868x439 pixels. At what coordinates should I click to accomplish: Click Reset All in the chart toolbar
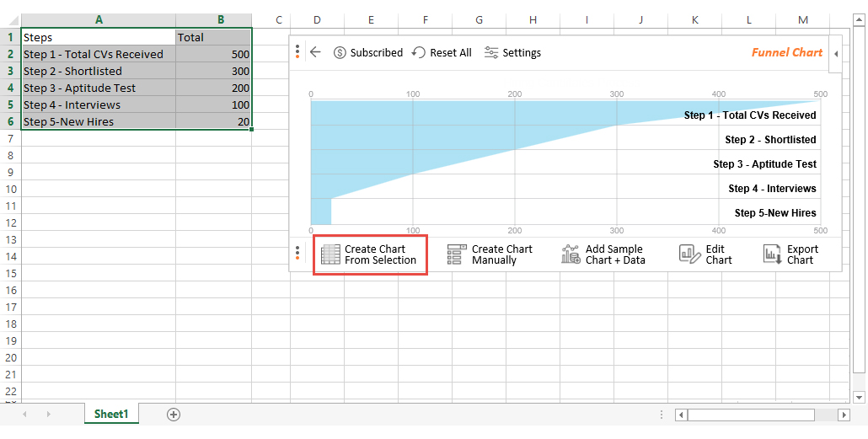442,52
